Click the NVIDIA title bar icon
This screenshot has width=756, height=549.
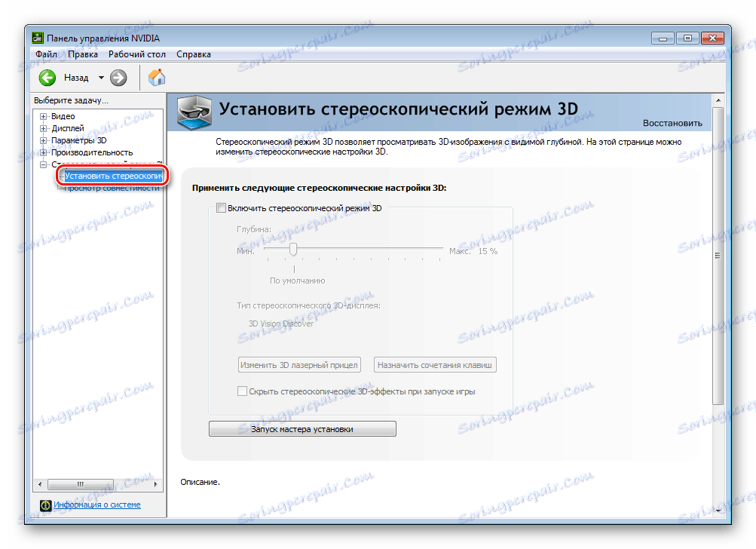(x=37, y=38)
